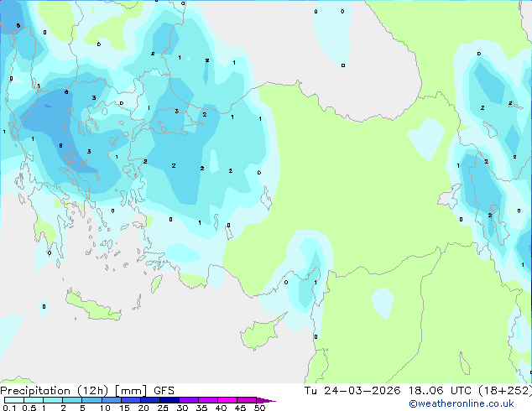Click the 1–2 mm legend swatch
This screenshot has height=411, width=532.
click(53, 400)
